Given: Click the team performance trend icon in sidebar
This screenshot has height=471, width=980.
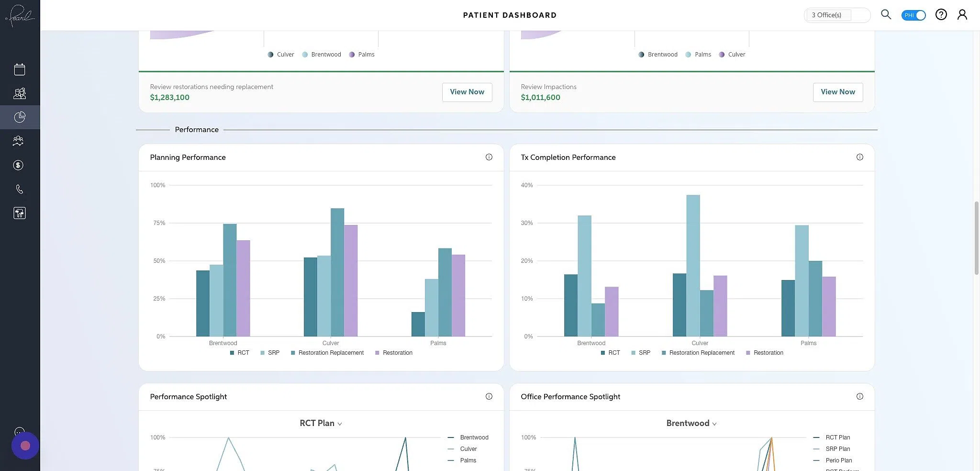Looking at the screenshot, I should 18,141.
